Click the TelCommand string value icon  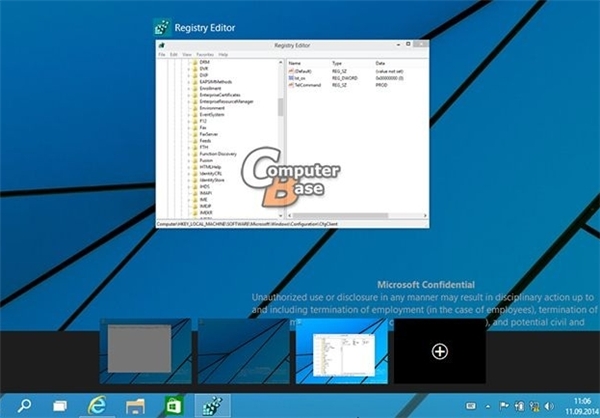[292, 85]
